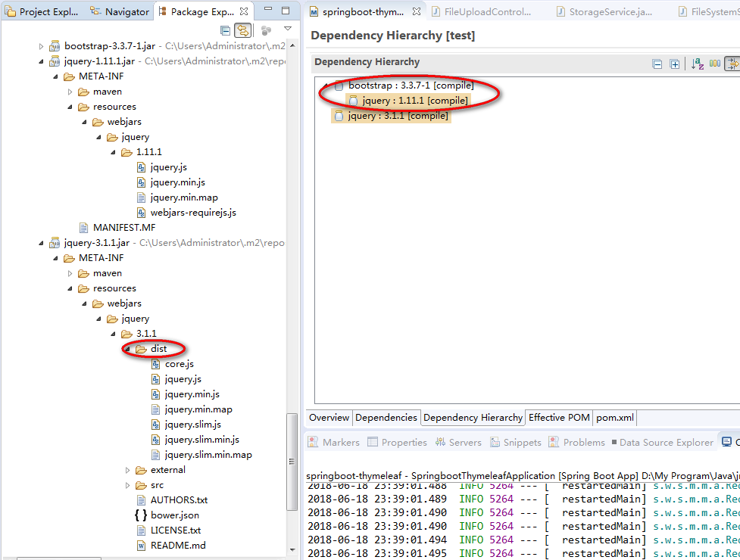740x560 pixels.
Task: Collapse all in Dependency Hierarchy toolbar
Action: click(657, 64)
